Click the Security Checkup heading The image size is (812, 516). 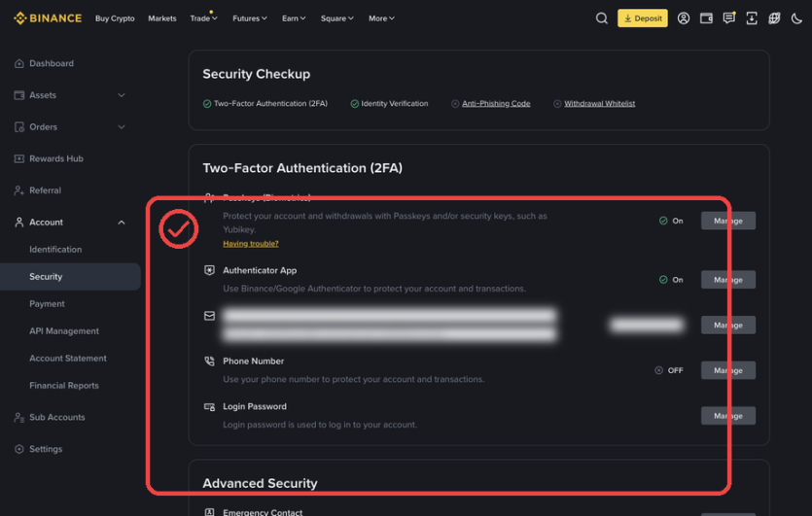click(257, 74)
